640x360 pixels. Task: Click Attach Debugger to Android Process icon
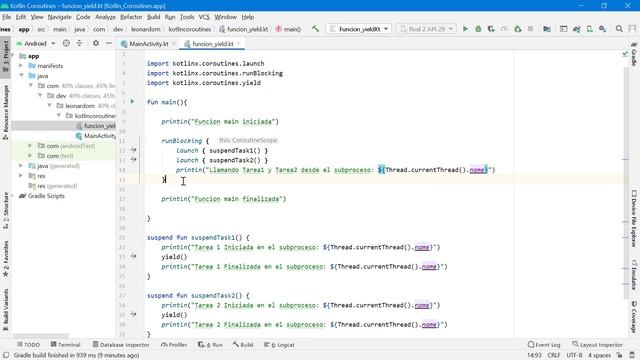pos(518,29)
